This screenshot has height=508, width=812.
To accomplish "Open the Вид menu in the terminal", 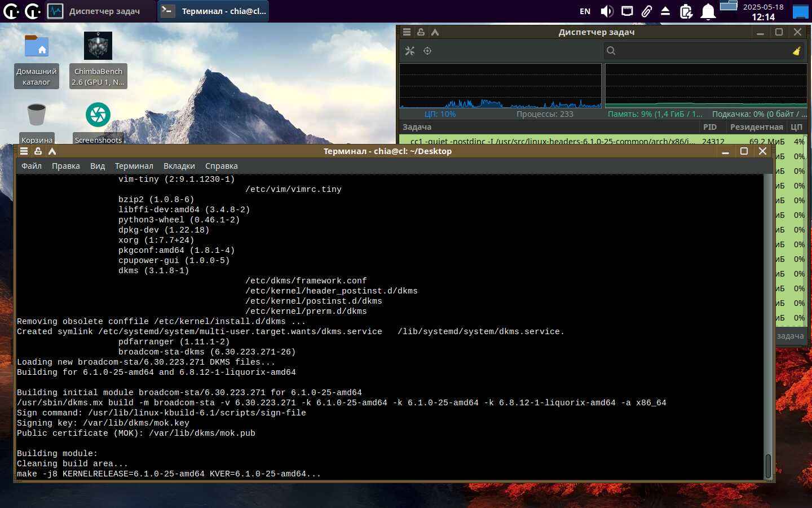I will click(98, 166).
